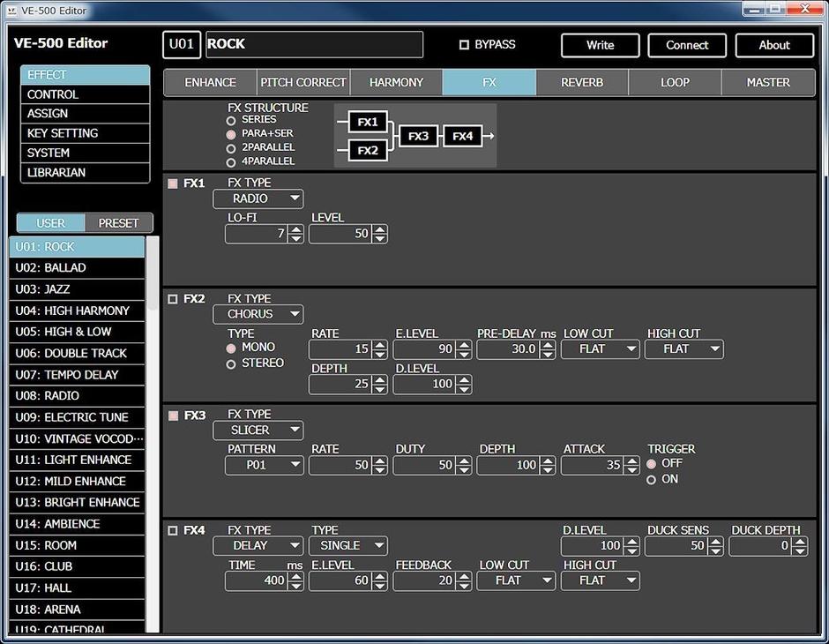The image size is (829, 644).
Task: Open the EFFECT panel in the sidebar
Action: coord(84,75)
